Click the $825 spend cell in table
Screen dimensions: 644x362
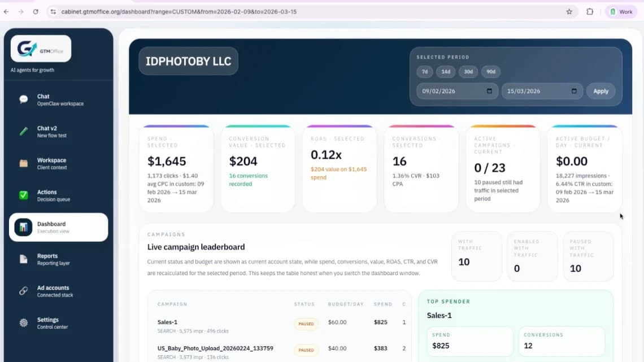(380, 322)
